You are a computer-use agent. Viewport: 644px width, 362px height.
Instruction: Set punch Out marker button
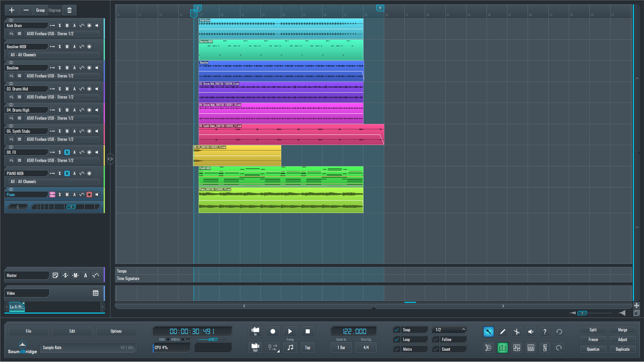[x=255, y=348]
